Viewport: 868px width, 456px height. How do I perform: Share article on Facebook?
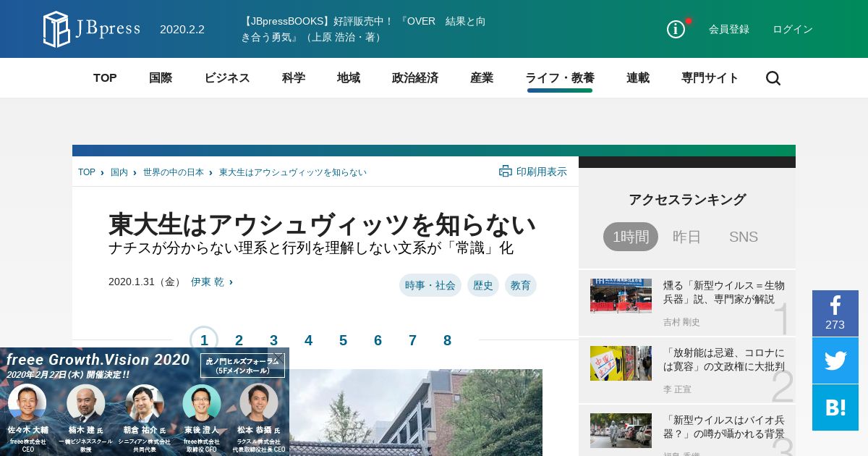(x=835, y=313)
